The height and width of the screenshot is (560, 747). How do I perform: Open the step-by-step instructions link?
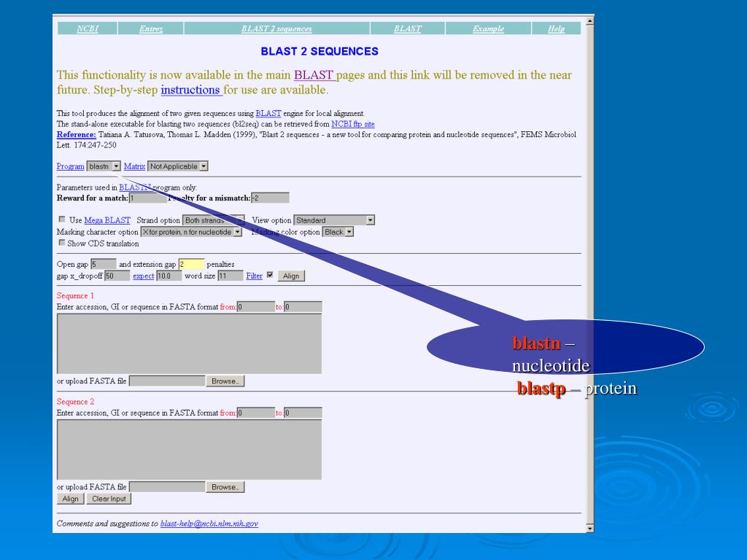pyautogui.click(x=190, y=90)
